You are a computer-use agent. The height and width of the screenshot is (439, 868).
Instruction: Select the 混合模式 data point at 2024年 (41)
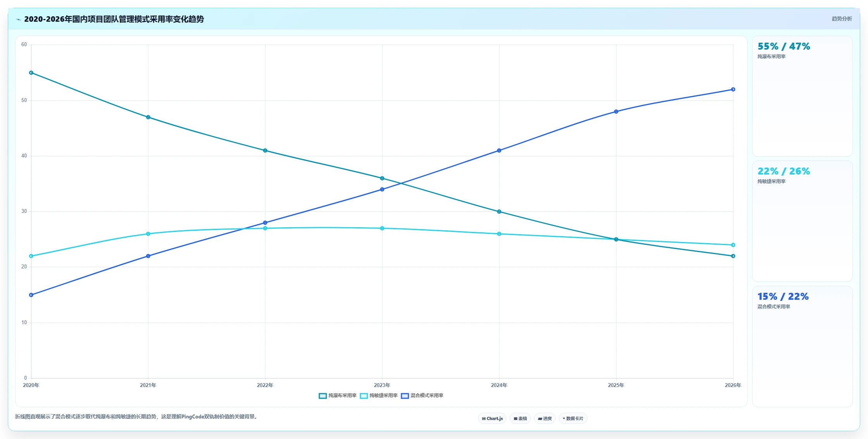[499, 150]
